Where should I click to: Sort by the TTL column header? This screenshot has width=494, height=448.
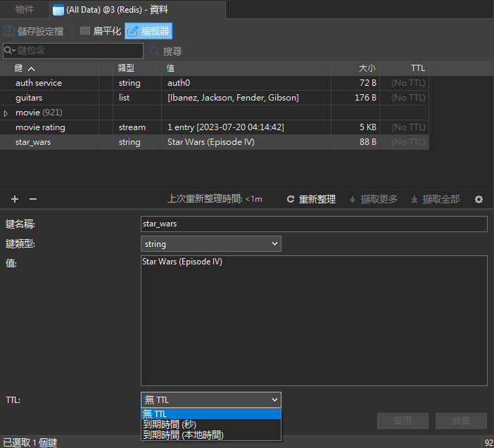(404, 68)
